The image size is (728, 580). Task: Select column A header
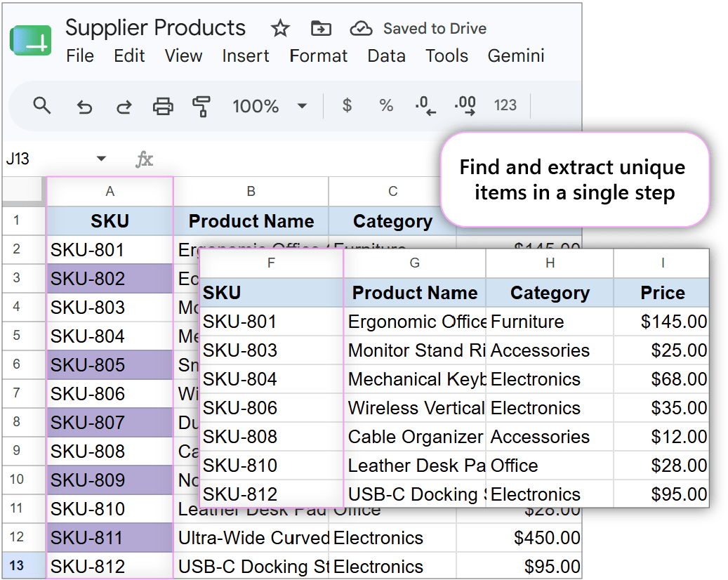(x=110, y=191)
